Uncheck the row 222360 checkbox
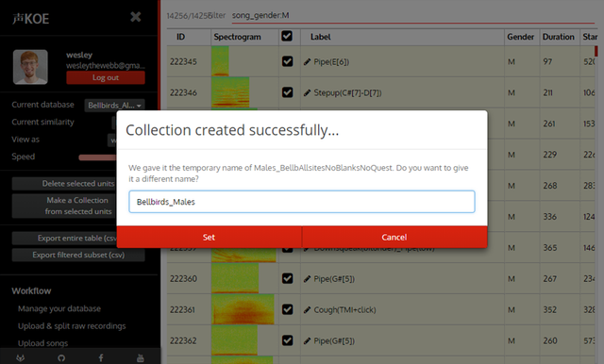This screenshot has height=364, width=604. (x=287, y=278)
